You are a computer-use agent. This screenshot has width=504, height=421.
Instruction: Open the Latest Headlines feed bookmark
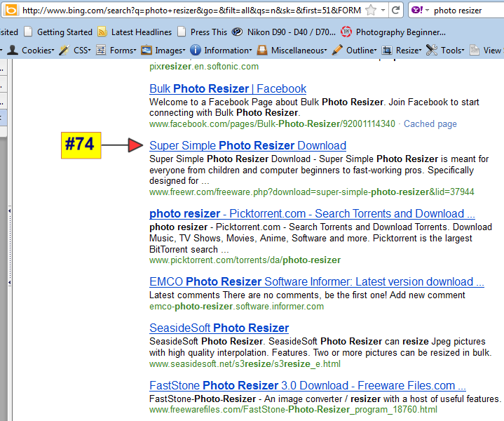click(x=142, y=32)
